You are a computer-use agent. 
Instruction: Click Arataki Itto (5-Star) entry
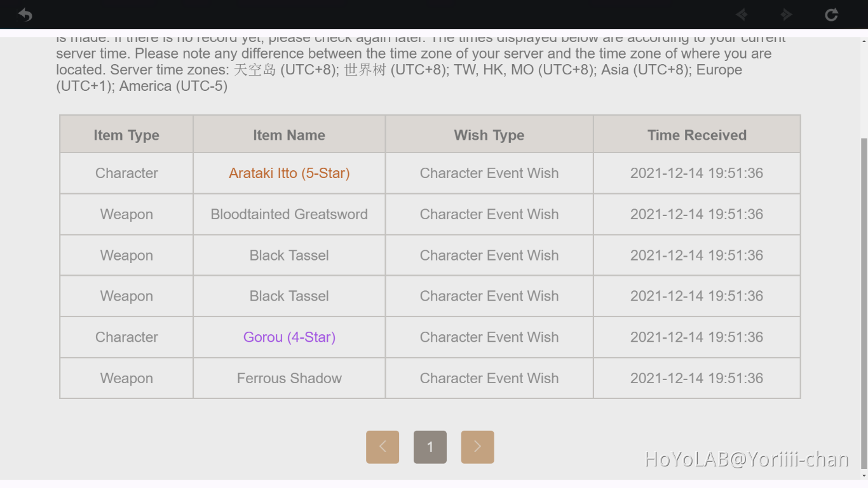(x=289, y=173)
